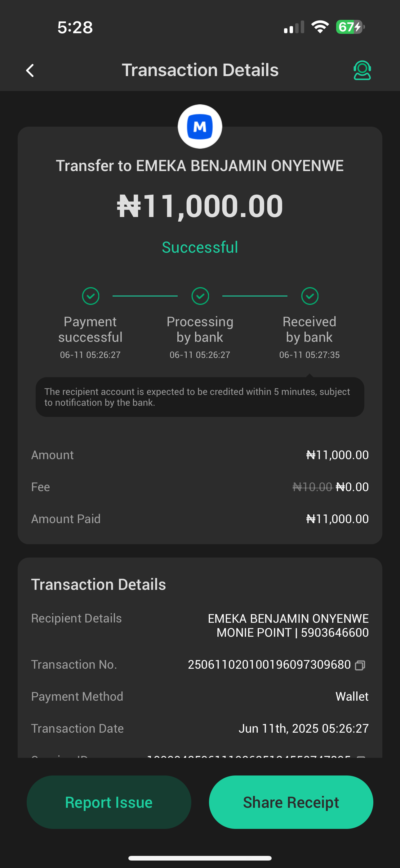Tap the battery indicator in status bar
Image resolution: width=400 pixels, height=868 pixels.
coord(350,27)
